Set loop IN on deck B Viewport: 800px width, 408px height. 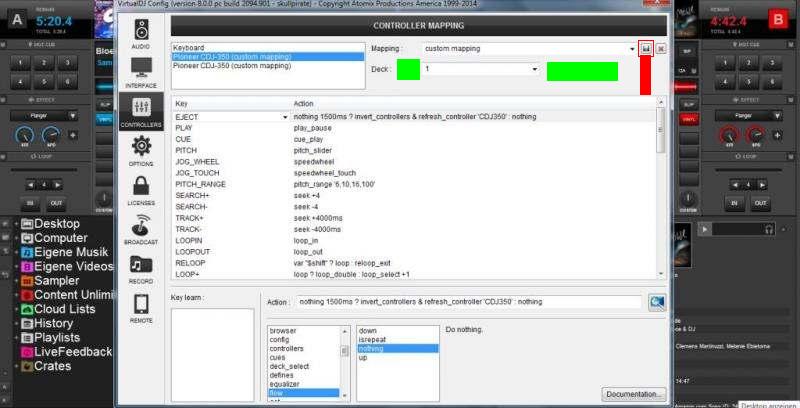tap(734, 203)
